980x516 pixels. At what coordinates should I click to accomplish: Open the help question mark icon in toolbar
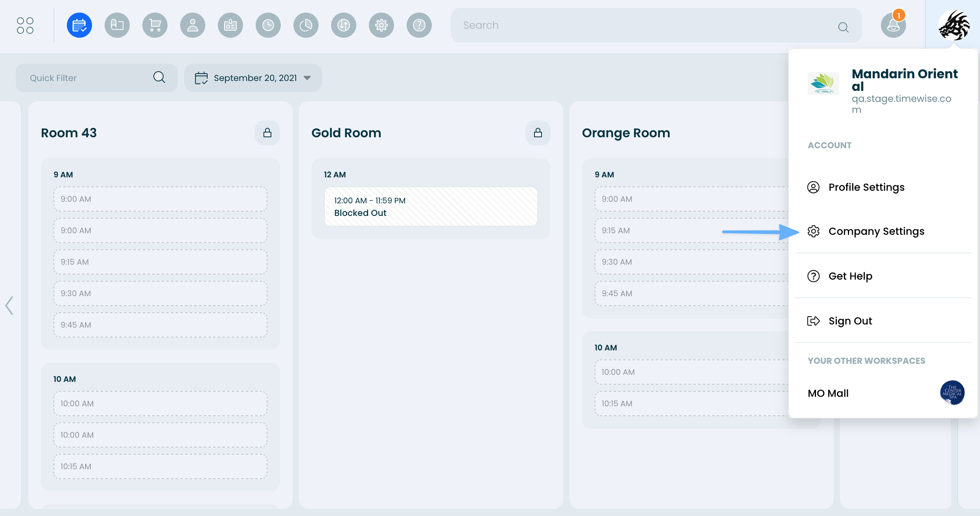[x=419, y=26]
